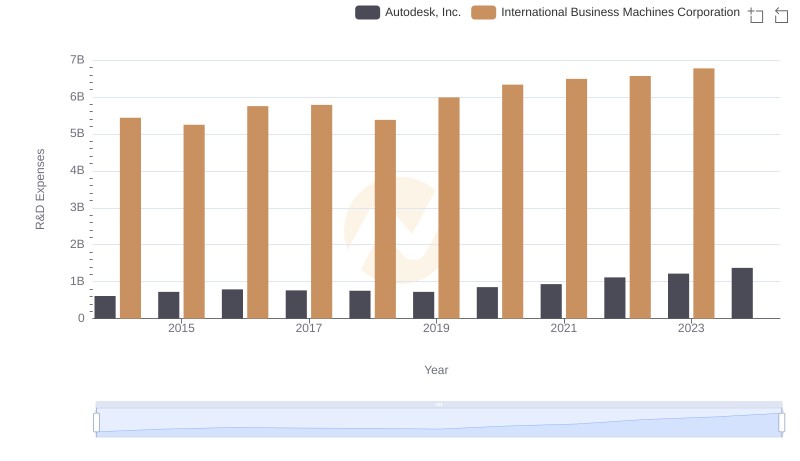Click inside the range slider preview area
Image resolution: width=800 pixels, height=461 pixels.
[x=439, y=423]
